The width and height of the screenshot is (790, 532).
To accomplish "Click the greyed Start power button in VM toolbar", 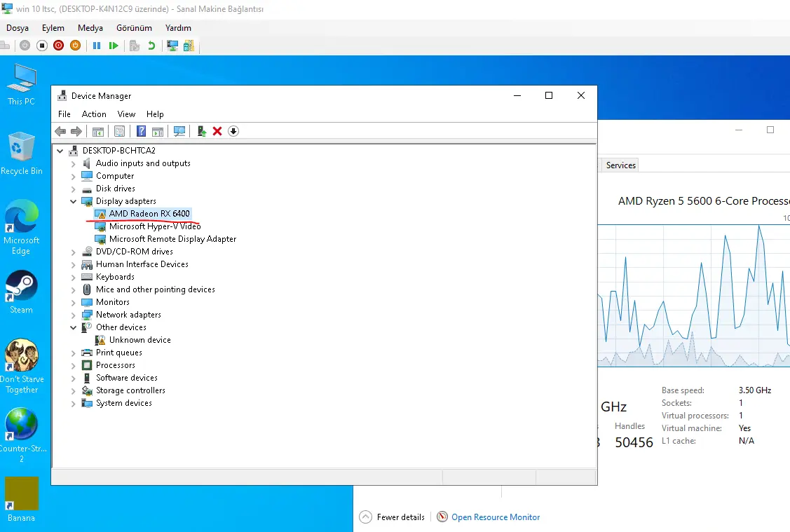I will point(25,46).
